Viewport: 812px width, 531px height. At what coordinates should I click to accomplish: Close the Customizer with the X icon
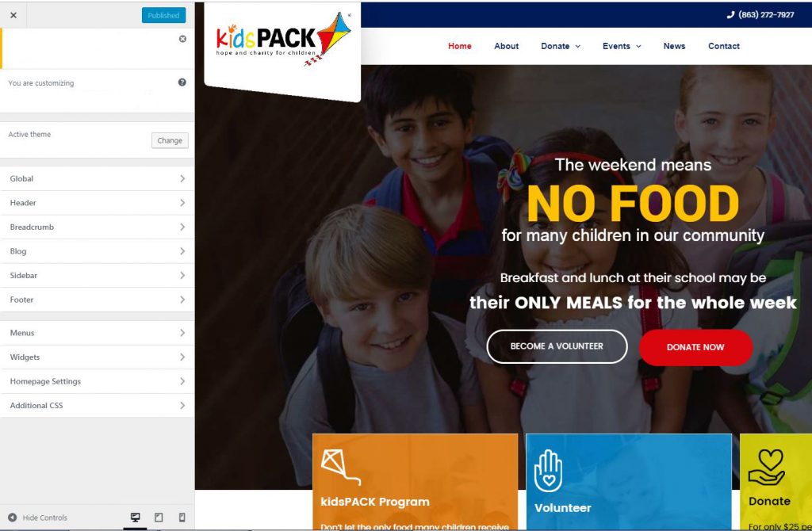point(13,15)
